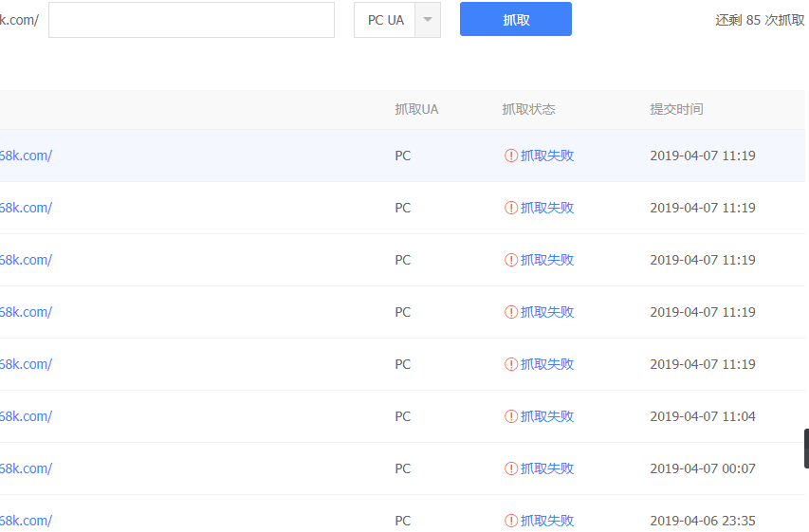Viewport: 809px width, 532px height.
Task: Focus the URL path input field
Action: click(191, 20)
